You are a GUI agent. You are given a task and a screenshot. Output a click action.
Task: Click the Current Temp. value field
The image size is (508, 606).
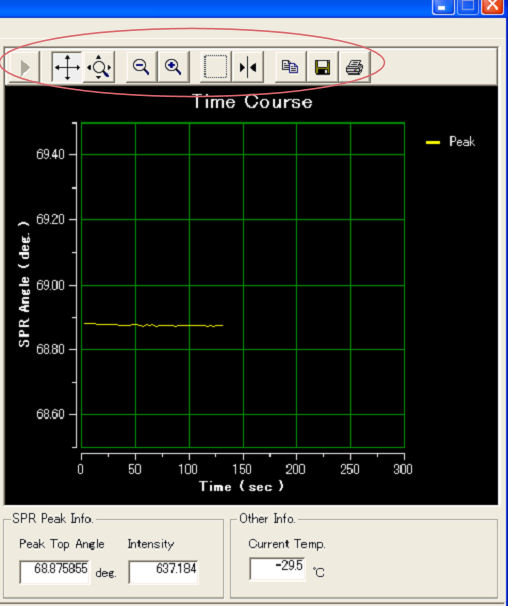coord(277,569)
